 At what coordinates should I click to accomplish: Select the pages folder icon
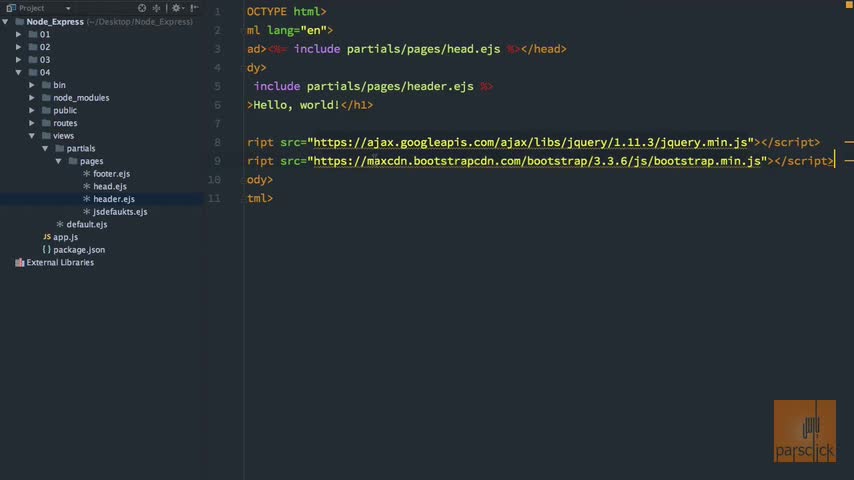pyautogui.click(x=73, y=161)
